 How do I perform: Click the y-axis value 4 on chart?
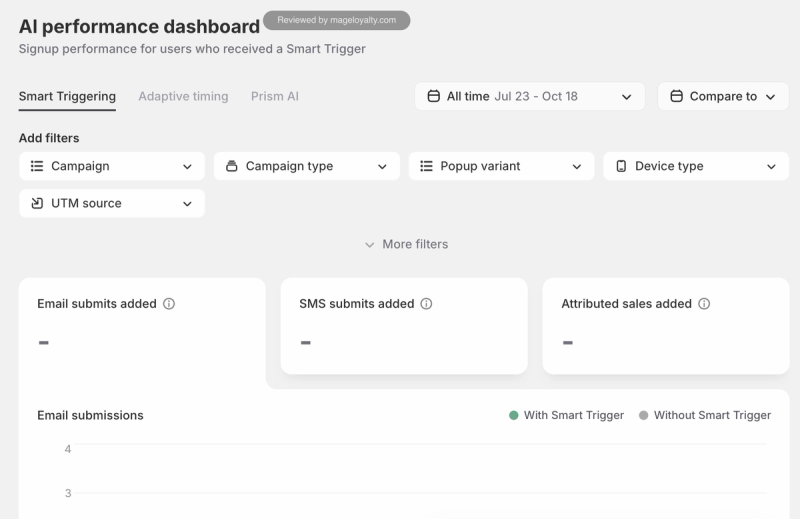pos(67,449)
